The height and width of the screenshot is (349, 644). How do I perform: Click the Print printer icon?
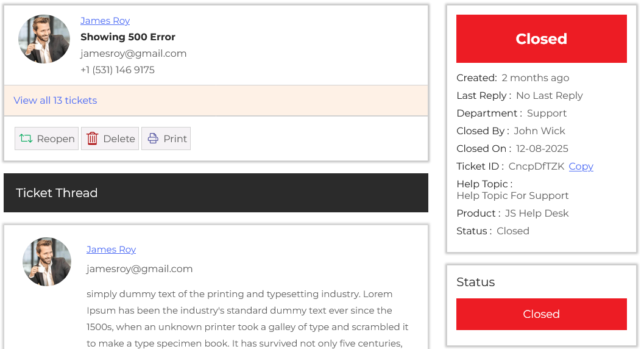pos(153,139)
